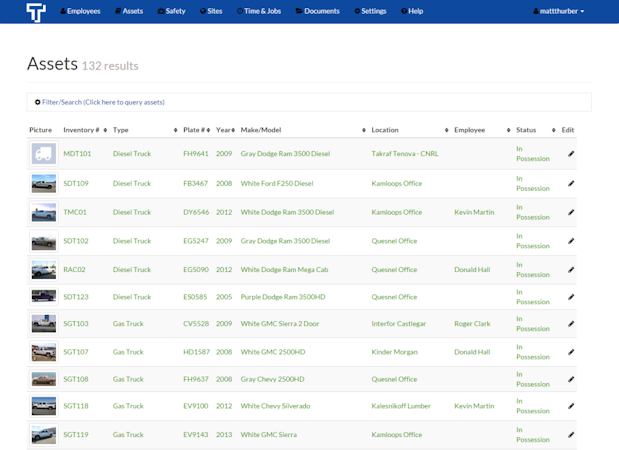619x450 pixels.
Task: Click Gas Truck type for SGT107
Action: click(128, 352)
